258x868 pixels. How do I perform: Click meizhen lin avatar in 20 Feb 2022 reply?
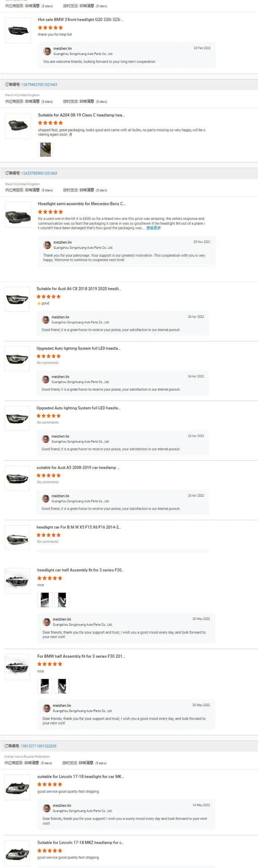pos(47,51)
